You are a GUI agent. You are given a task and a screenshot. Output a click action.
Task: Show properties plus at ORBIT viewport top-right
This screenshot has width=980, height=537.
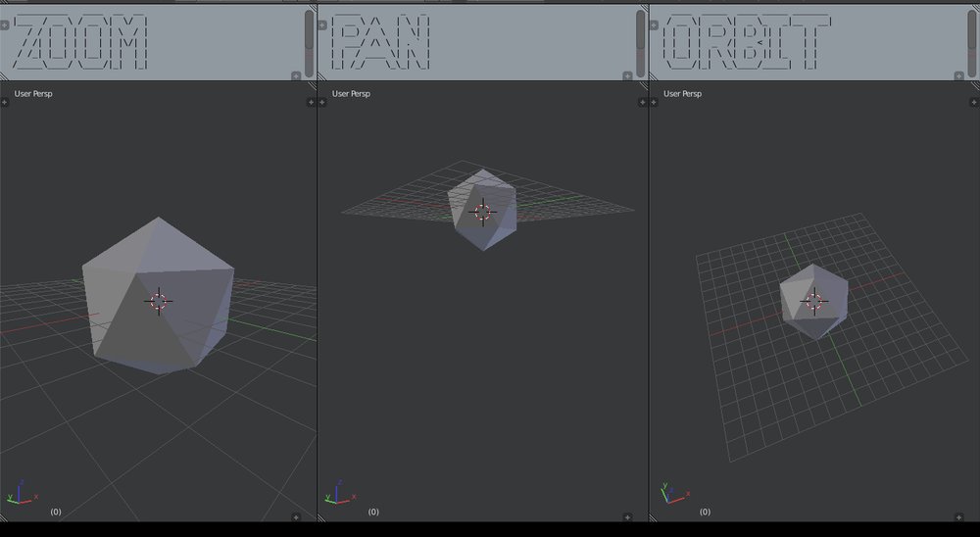(974, 102)
